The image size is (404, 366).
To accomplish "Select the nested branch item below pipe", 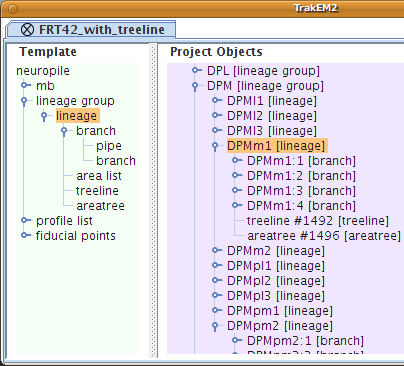I will click(116, 161).
